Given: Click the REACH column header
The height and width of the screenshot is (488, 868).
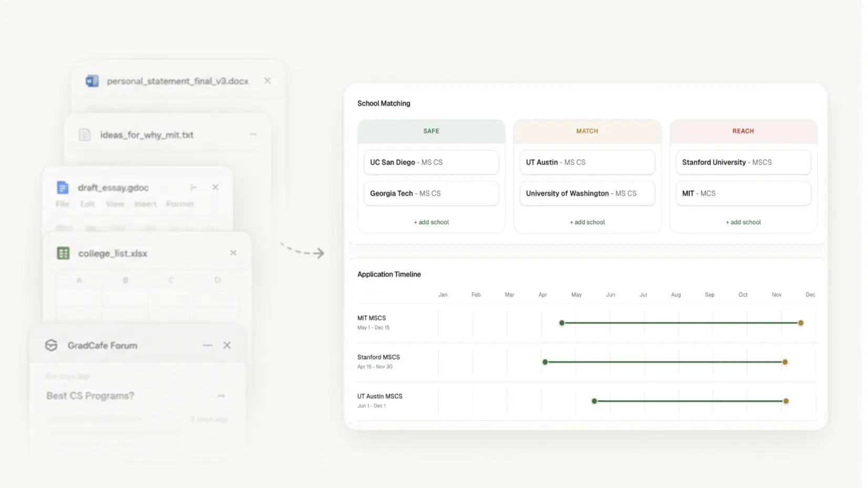Looking at the screenshot, I should [x=743, y=131].
